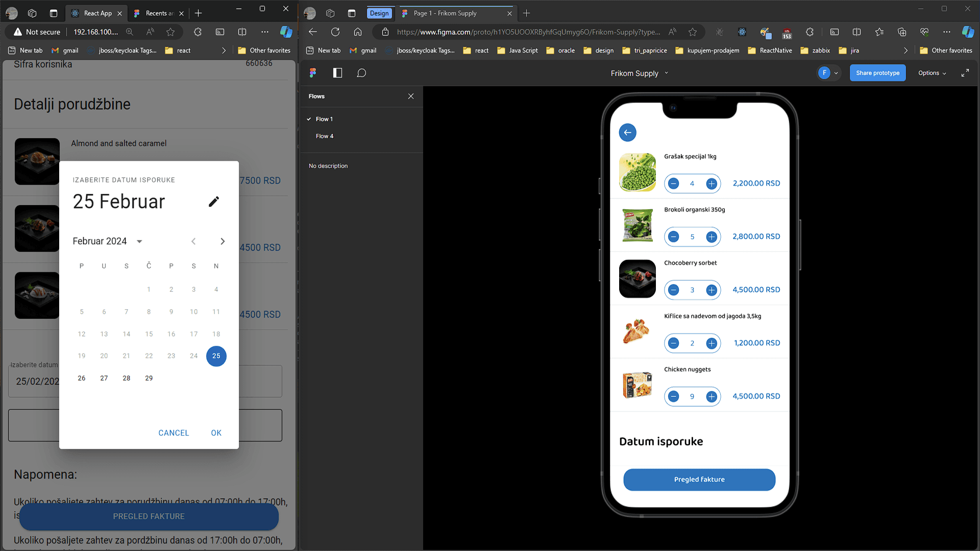Open Figma comments speech bubble icon
This screenshot has height=551, width=980.
click(x=361, y=73)
